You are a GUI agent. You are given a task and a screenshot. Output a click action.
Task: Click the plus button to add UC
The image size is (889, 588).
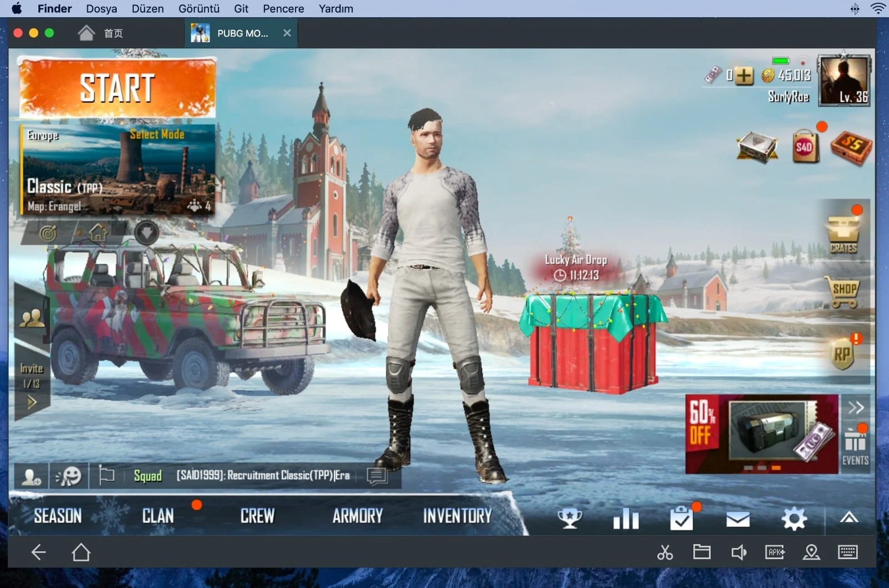pos(744,75)
